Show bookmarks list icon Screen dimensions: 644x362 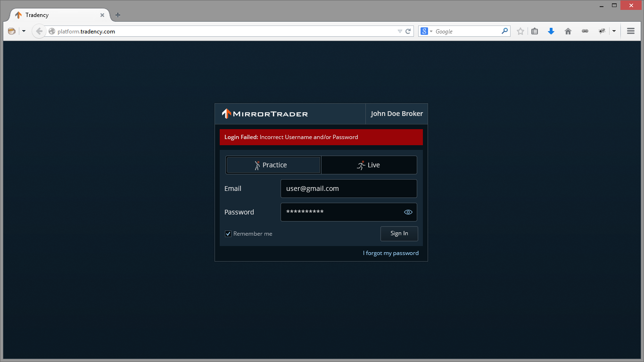point(535,31)
